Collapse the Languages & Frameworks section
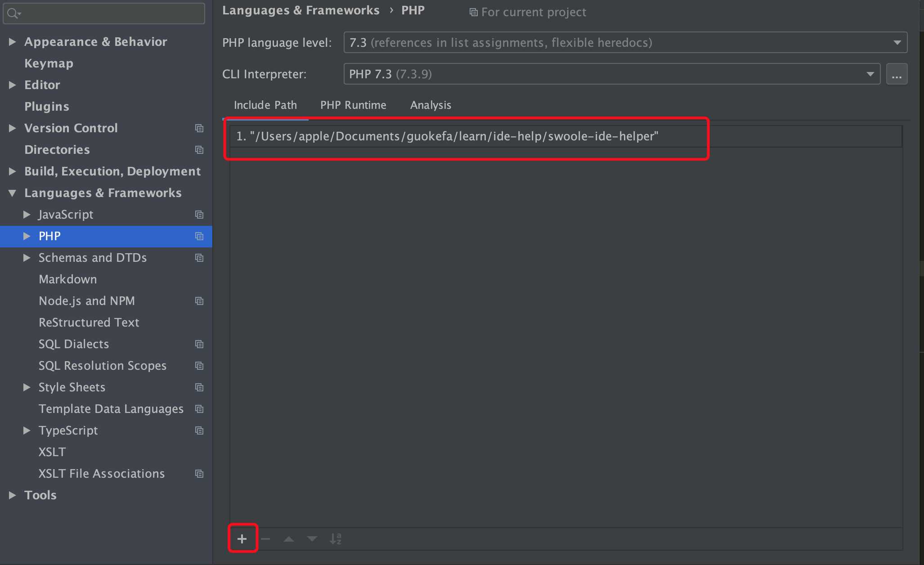 click(13, 193)
